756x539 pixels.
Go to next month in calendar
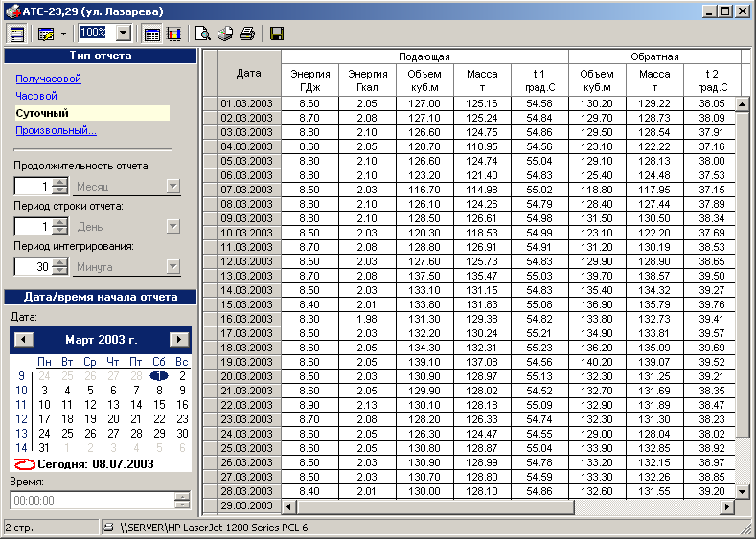tap(178, 339)
